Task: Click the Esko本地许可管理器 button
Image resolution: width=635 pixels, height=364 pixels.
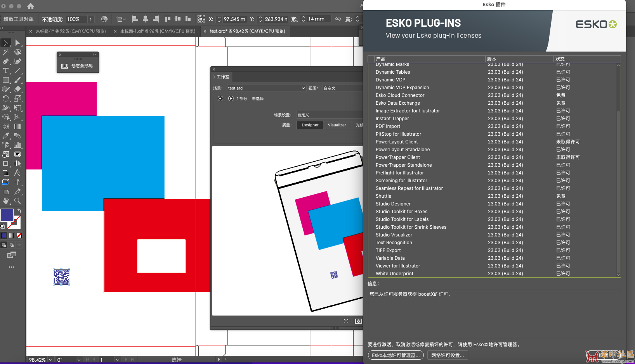Action: coord(396,355)
